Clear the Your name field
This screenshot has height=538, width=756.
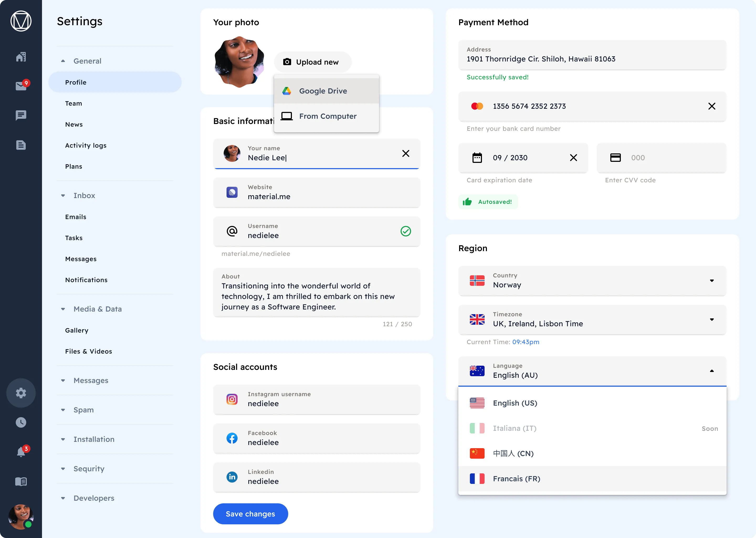(x=406, y=153)
